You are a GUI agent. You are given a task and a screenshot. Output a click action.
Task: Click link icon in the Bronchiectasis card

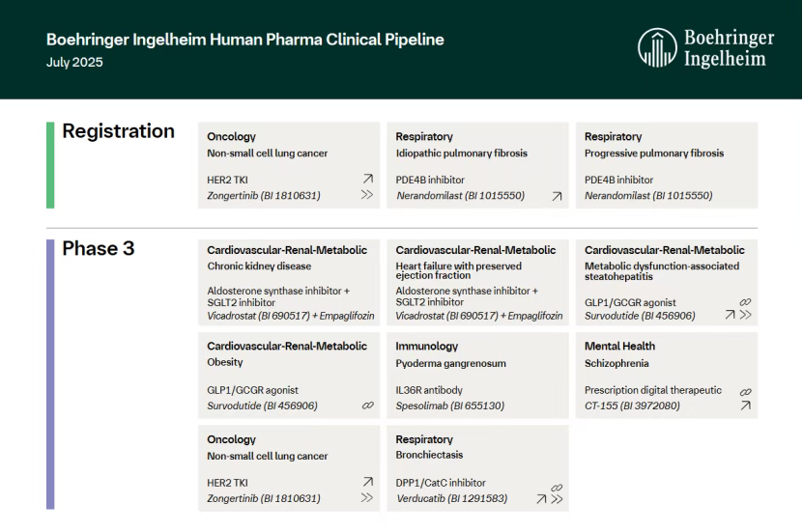point(557,488)
